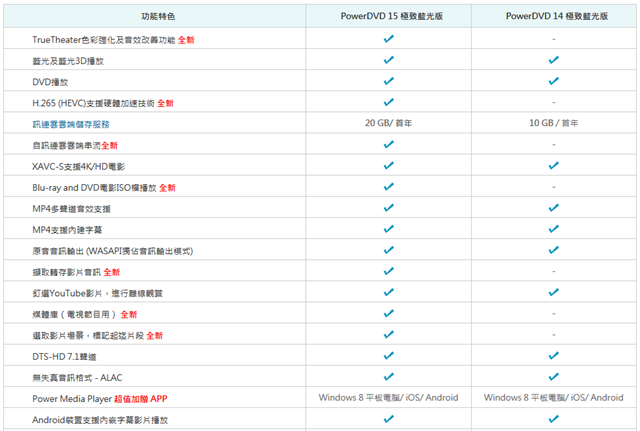Screen dimensions: 640x431
Task: Click PowerDVD 14 checkmark for WASAPI row
Action: [553, 250]
